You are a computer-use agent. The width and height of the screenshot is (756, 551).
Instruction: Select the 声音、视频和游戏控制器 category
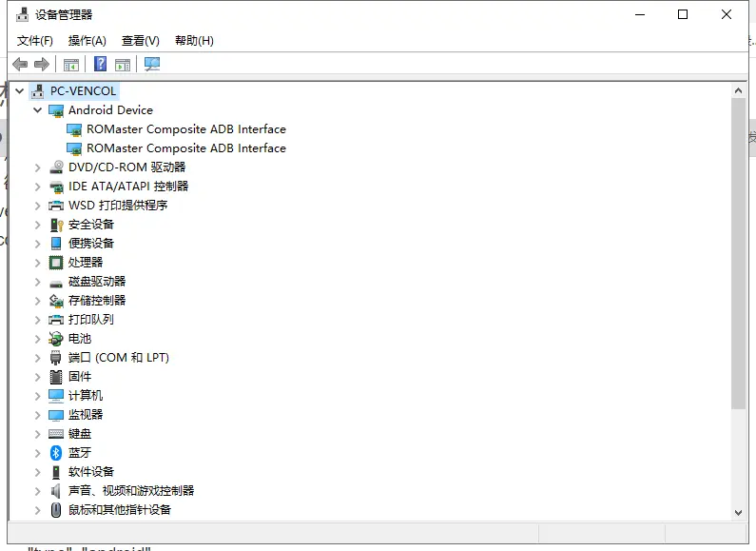[x=130, y=491]
